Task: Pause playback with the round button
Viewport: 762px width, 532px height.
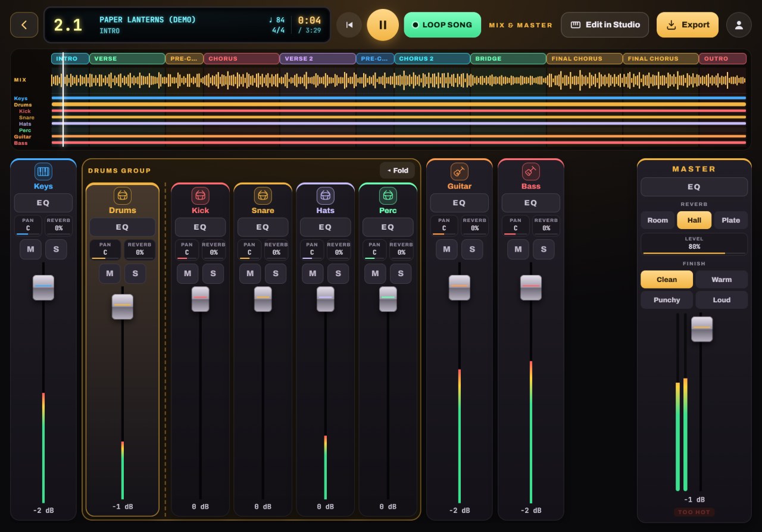Action: [x=383, y=25]
